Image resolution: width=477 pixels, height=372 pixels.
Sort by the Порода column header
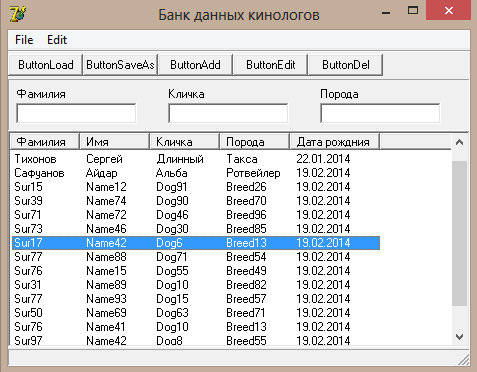(255, 142)
